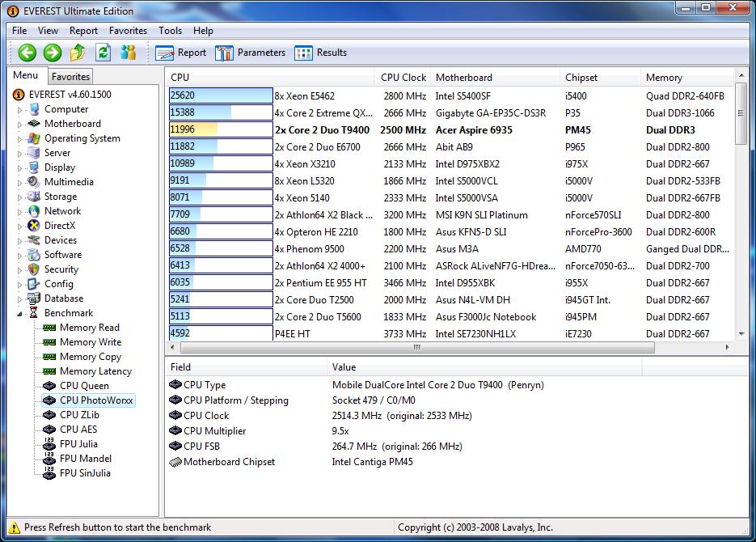
Task: Click the green Back arrow icon
Action: click(27, 53)
